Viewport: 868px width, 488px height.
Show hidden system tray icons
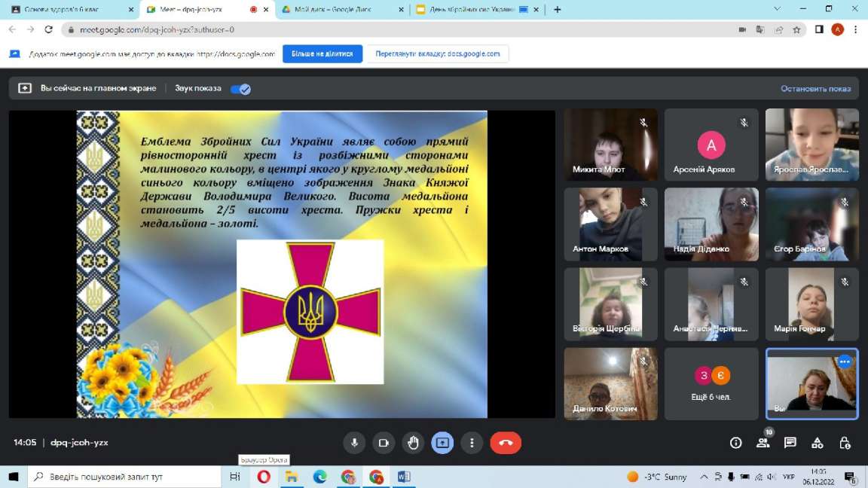coord(704,477)
